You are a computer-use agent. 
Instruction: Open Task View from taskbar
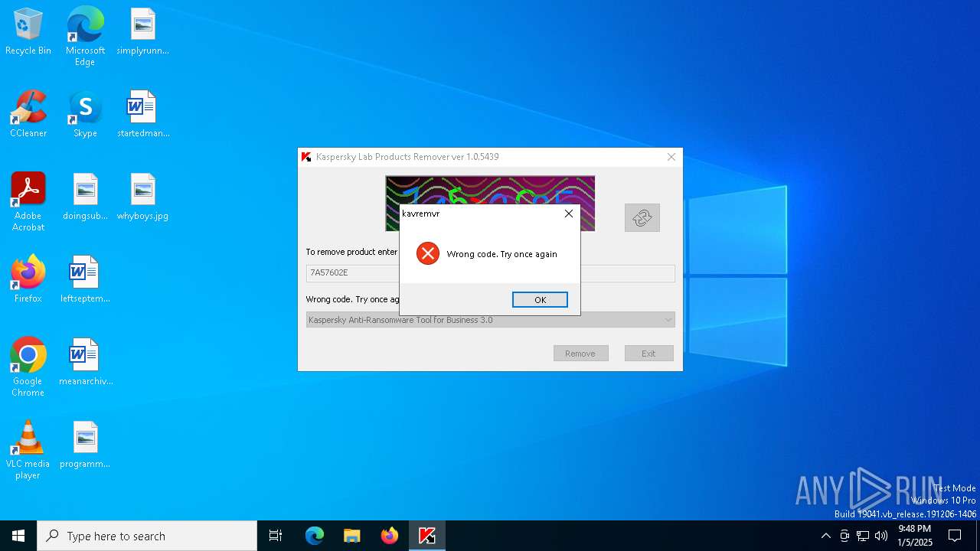click(x=276, y=536)
